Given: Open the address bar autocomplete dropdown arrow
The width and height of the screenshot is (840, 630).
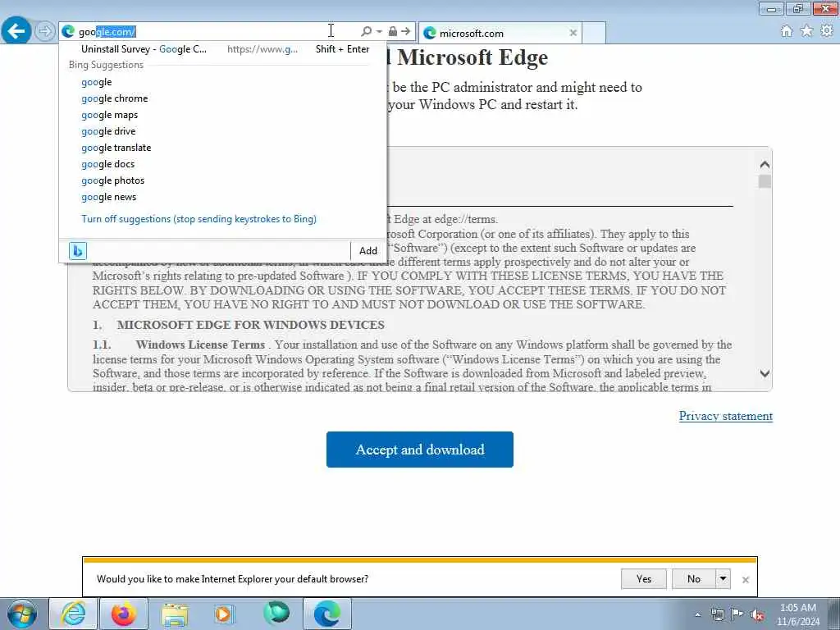Looking at the screenshot, I should (379, 32).
